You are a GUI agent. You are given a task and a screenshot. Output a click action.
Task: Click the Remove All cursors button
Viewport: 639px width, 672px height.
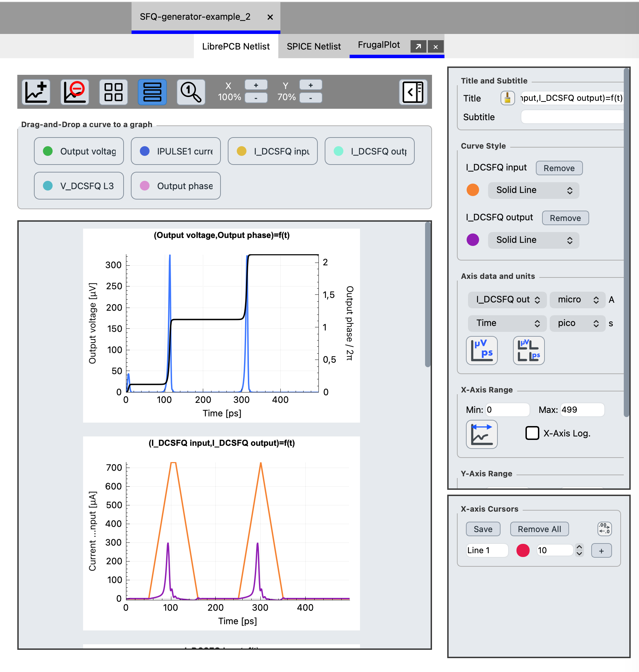point(540,529)
